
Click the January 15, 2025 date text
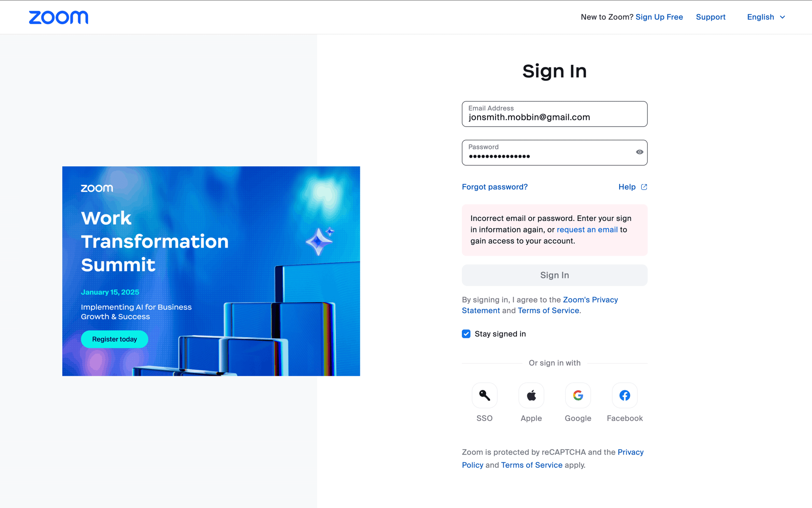(x=110, y=292)
